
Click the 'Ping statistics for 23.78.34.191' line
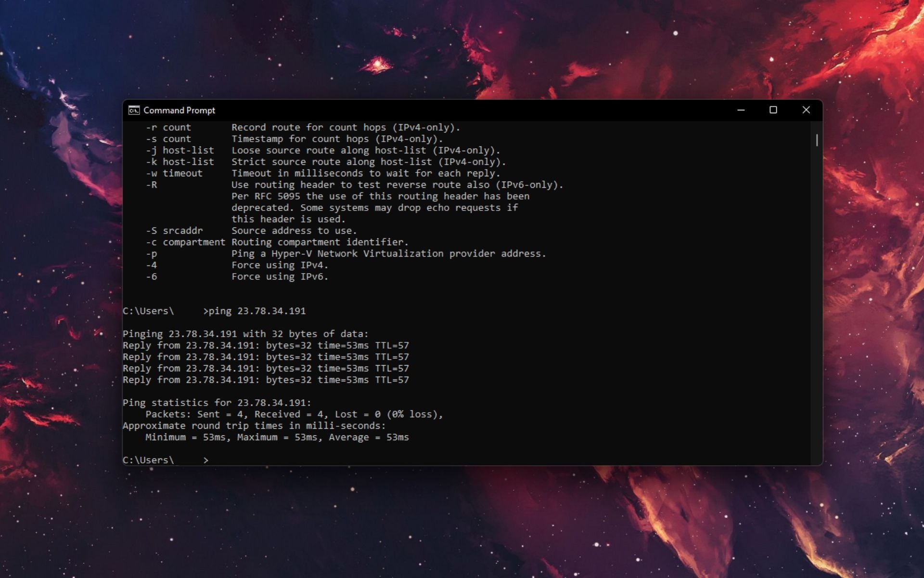coord(217,403)
